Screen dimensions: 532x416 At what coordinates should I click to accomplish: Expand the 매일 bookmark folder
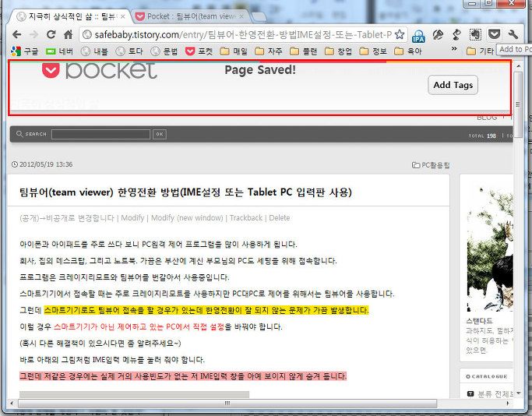tap(234, 51)
